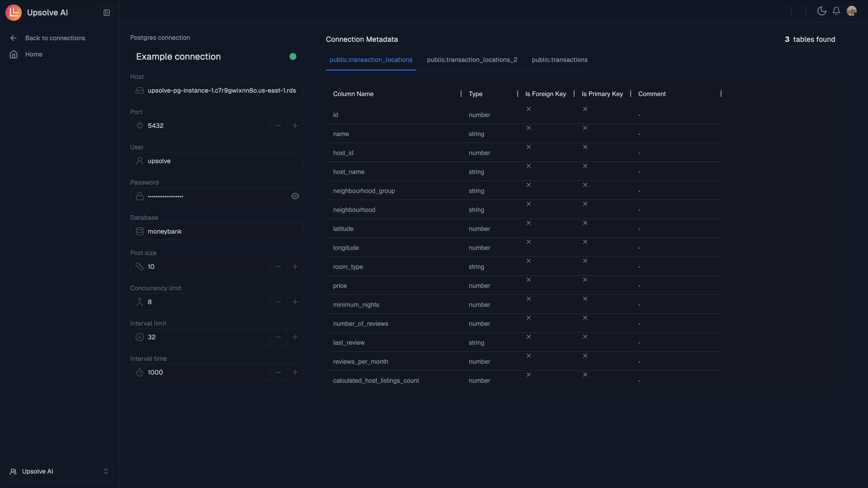Click the Database input field
868x488 pixels.
click(x=217, y=231)
